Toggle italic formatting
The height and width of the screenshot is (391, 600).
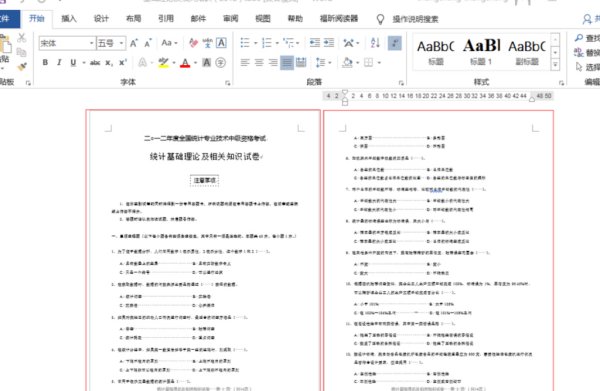coord(59,62)
